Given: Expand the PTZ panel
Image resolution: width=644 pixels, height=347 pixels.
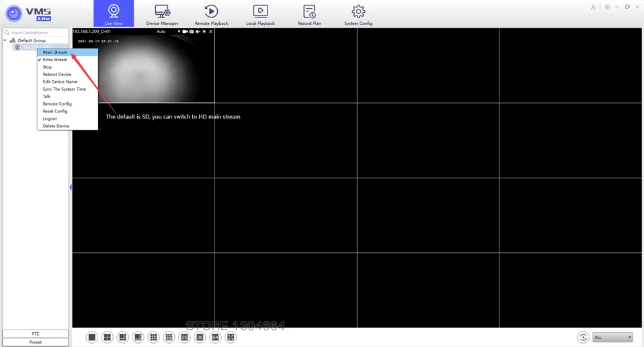Looking at the screenshot, I should tap(36, 334).
